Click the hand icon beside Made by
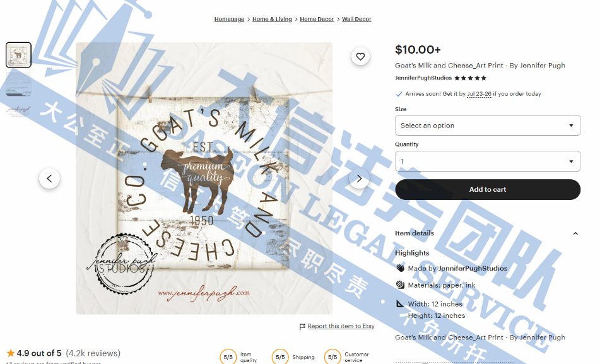600x364 pixels. tap(400, 268)
